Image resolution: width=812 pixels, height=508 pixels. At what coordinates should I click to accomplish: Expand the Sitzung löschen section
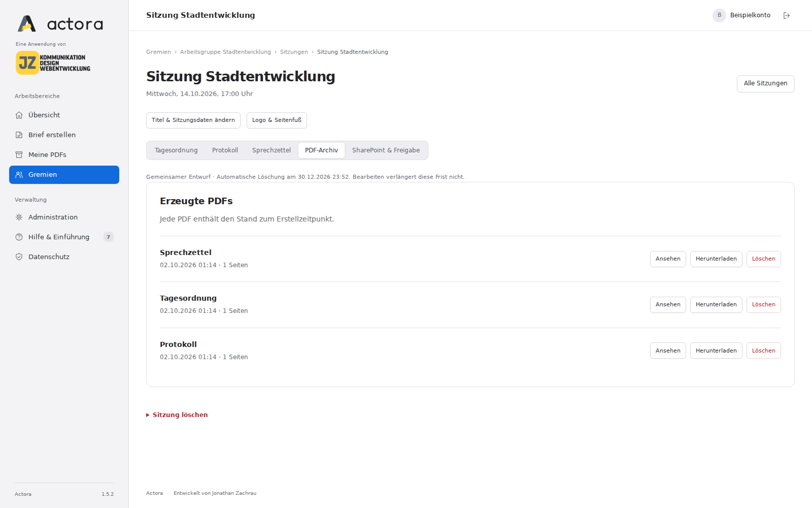(177, 415)
